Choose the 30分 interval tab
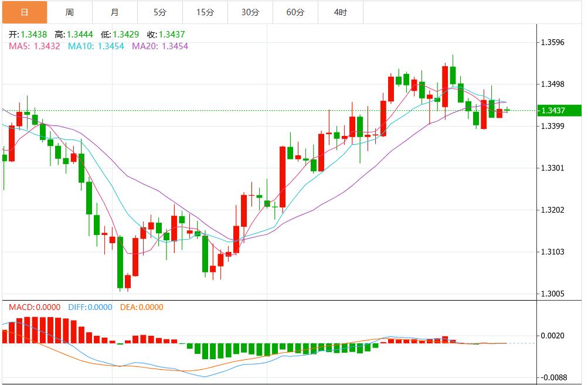The height and width of the screenshot is (385, 588). pyautogui.click(x=250, y=12)
